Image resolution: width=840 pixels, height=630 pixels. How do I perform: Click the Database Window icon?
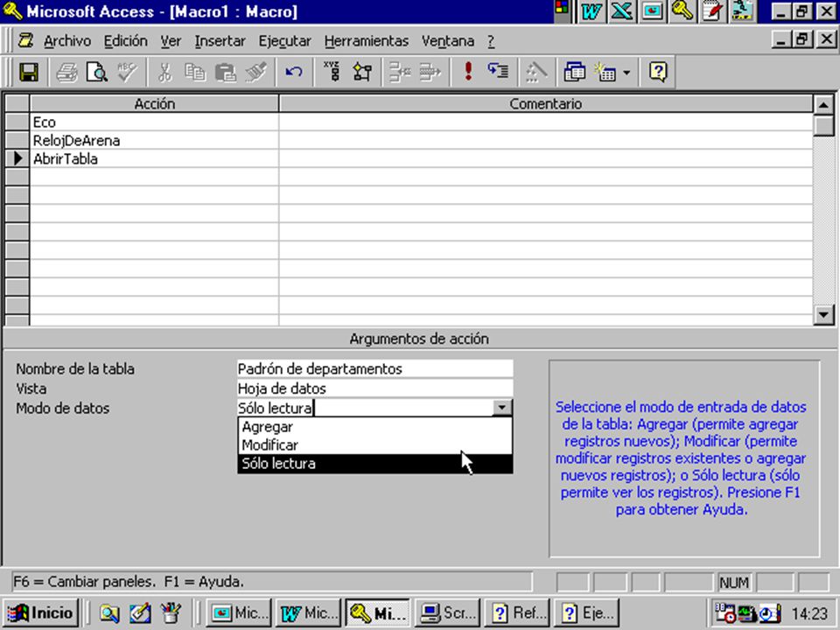[574, 72]
